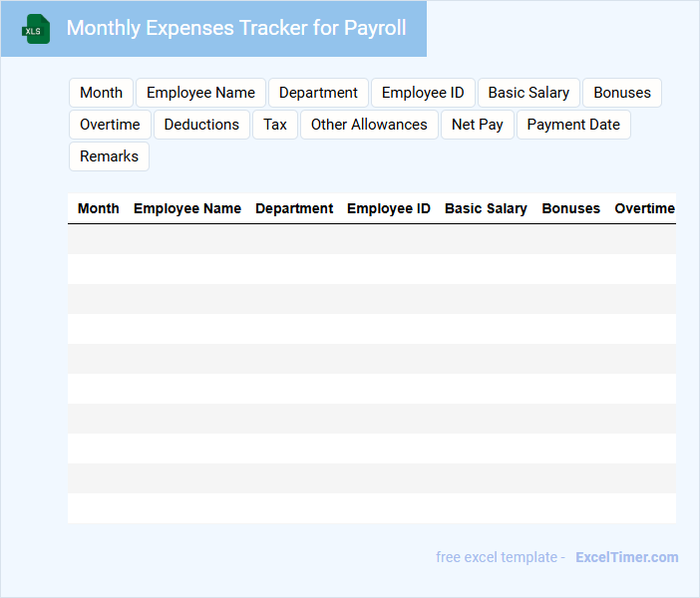700x598 pixels.
Task: Click the Employee Name table column header
Action: 187,208
